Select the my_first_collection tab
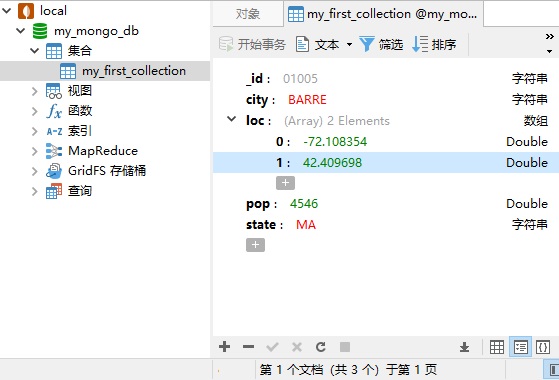 [x=383, y=14]
